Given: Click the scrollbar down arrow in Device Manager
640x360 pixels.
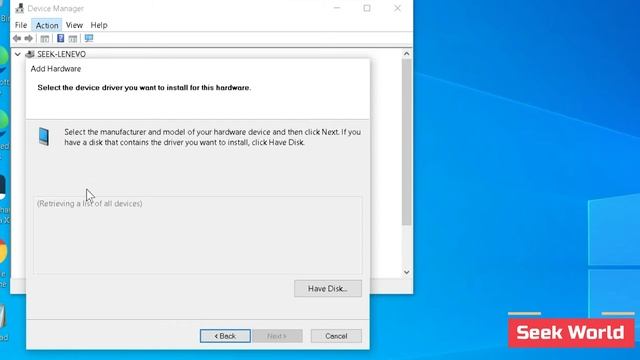Looking at the screenshot, I should (x=407, y=272).
